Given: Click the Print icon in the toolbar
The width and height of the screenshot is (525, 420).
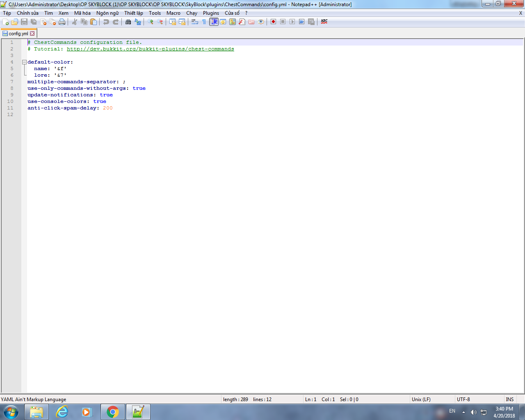Looking at the screenshot, I should click(x=62, y=22).
